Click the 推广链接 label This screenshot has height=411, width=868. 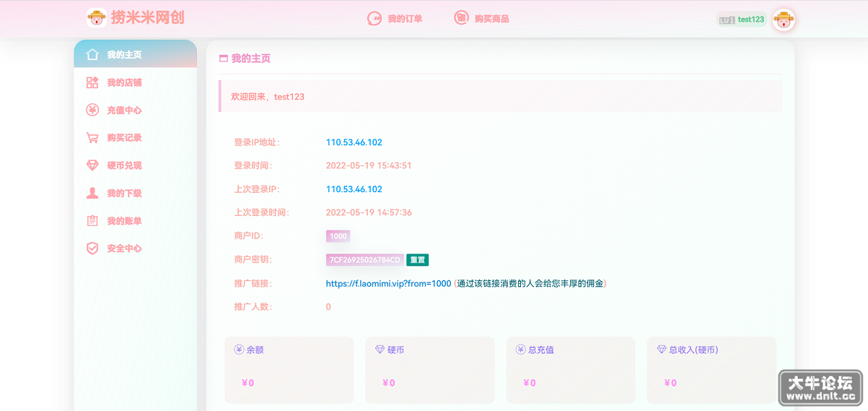pyautogui.click(x=253, y=284)
